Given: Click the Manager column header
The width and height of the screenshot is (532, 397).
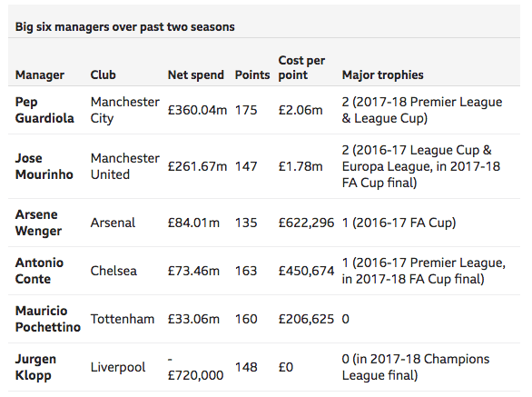Looking at the screenshot, I should click(40, 75).
